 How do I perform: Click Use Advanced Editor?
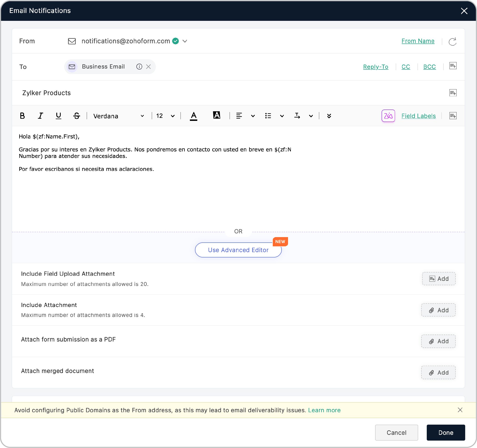[238, 250]
